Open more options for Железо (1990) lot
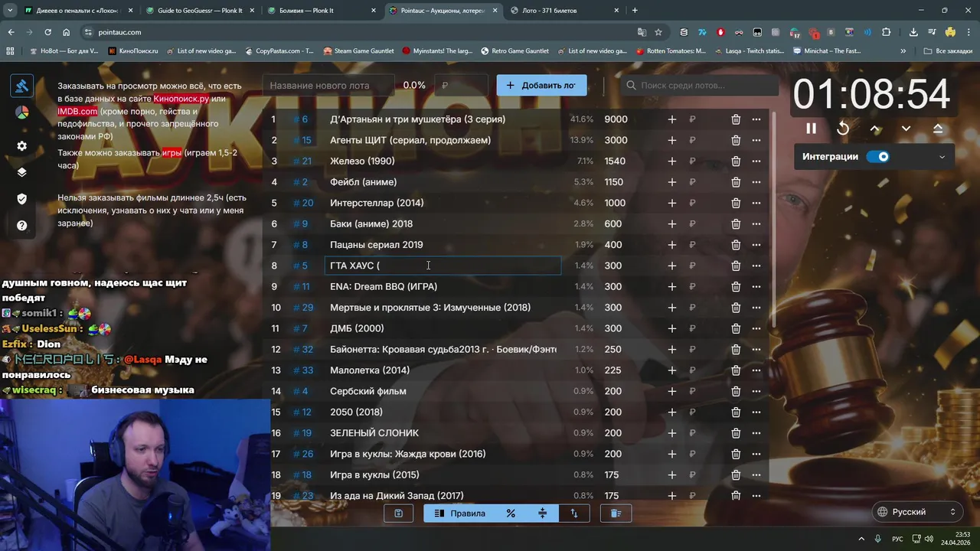980x551 pixels. pos(756,161)
